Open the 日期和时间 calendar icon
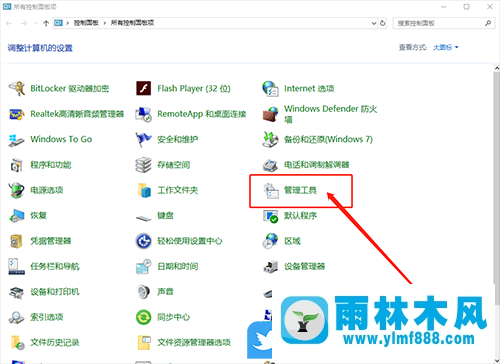Viewport: 500px width, 364px height. 144,267
